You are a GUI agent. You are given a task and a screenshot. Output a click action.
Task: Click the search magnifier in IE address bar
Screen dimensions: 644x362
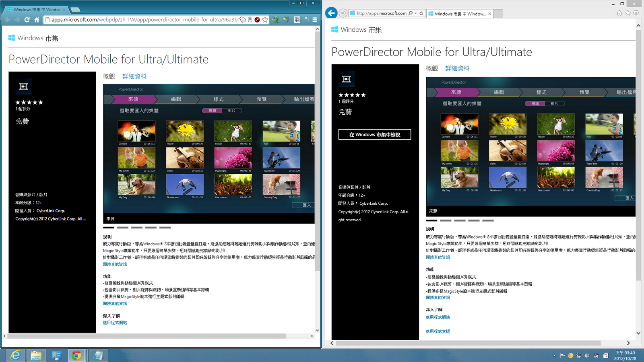pos(411,13)
